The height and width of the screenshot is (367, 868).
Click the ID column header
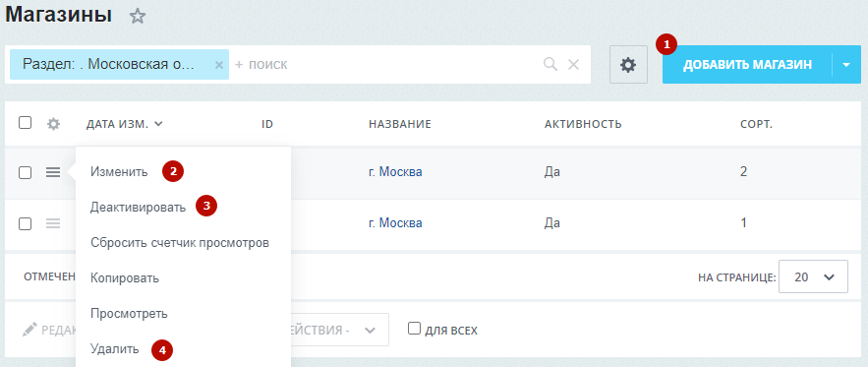tap(267, 124)
